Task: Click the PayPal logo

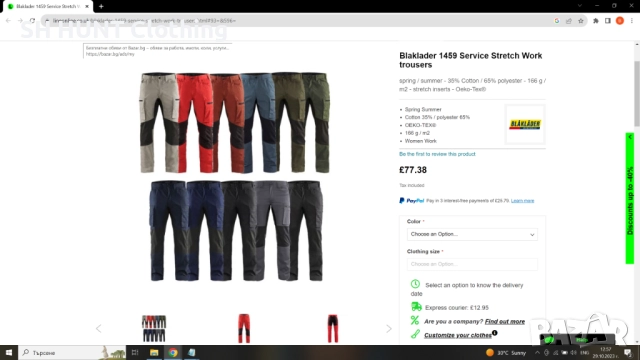Action: [x=411, y=200]
